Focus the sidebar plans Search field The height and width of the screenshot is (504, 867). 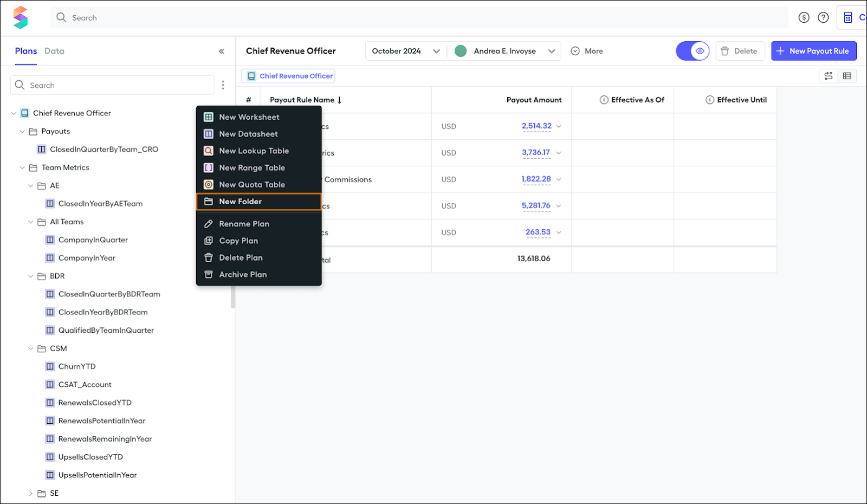tap(112, 85)
